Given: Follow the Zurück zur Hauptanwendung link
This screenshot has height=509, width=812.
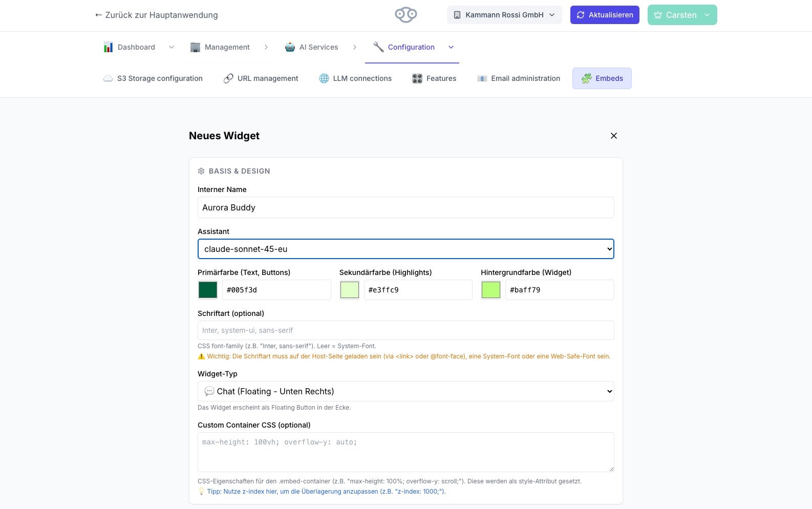Looking at the screenshot, I should point(156,15).
